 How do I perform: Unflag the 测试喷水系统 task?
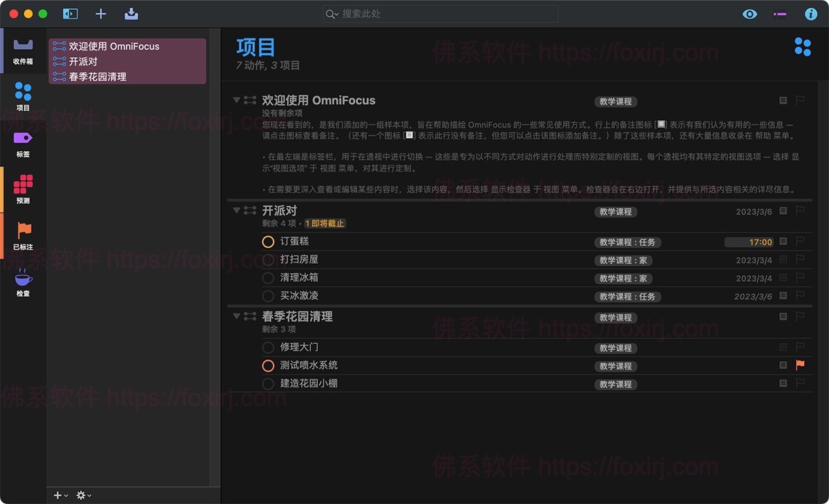(801, 366)
